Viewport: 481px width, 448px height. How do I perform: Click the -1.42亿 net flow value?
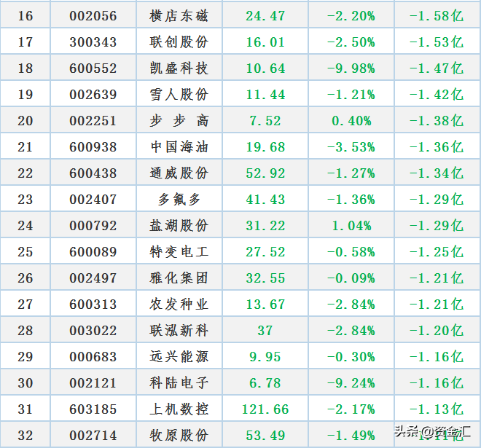[x=437, y=95]
